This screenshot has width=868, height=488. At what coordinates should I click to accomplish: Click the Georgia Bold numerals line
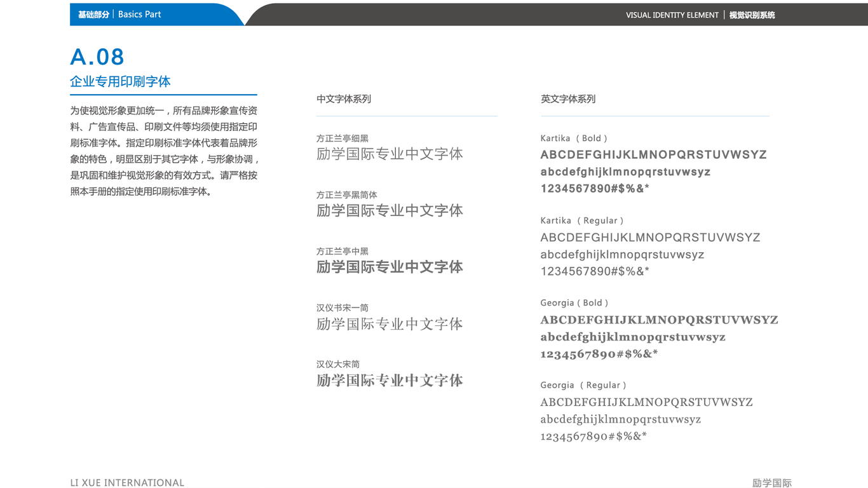click(599, 354)
